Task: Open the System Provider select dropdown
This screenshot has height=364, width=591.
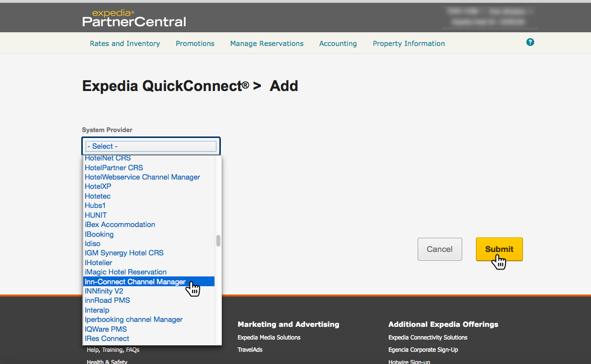Action: (x=151, y=146)
